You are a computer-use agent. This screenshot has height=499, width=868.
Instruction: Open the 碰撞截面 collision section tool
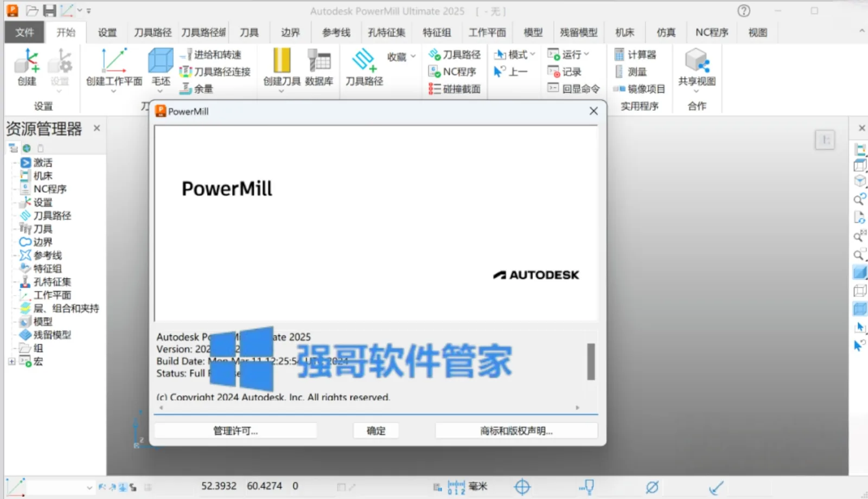pyautogui.click(x=455, y=88)
